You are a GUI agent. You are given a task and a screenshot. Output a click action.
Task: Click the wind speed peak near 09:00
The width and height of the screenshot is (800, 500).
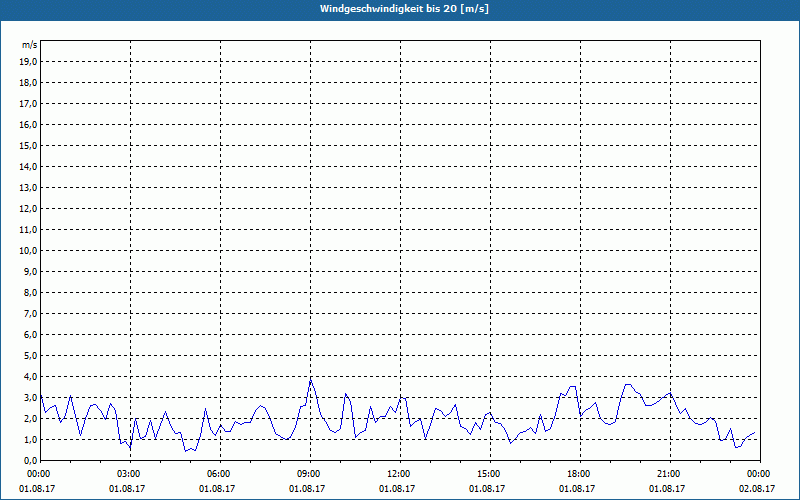[311, 379]
